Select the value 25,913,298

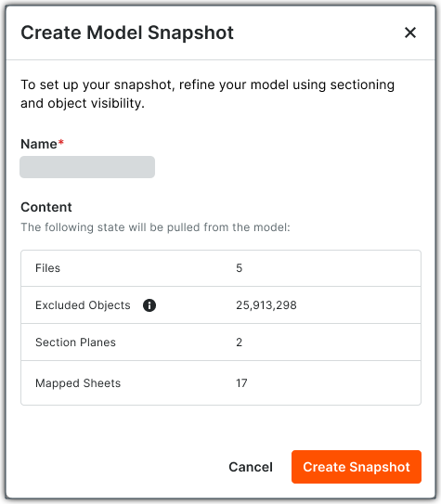(266, 305)
